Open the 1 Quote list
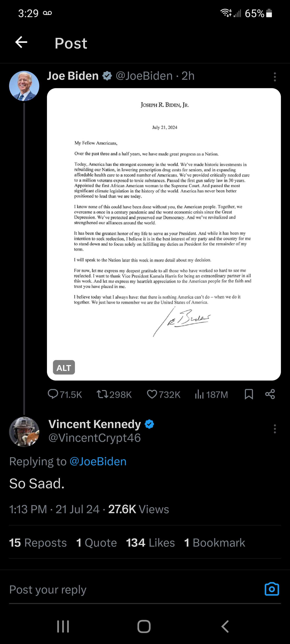 pyautogui.click(x=96, y=543)
